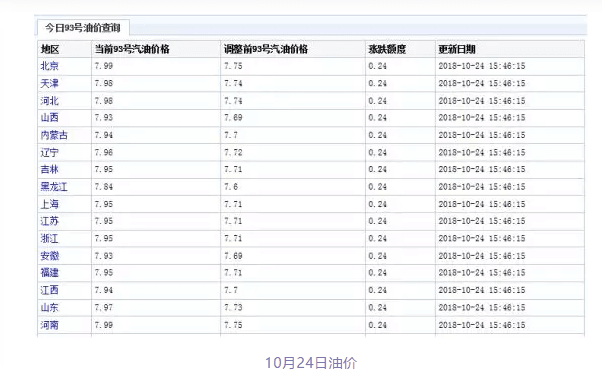Click the 10月24日油价 caption text
This screenshot has height=378, width=602.
(311, 363)
